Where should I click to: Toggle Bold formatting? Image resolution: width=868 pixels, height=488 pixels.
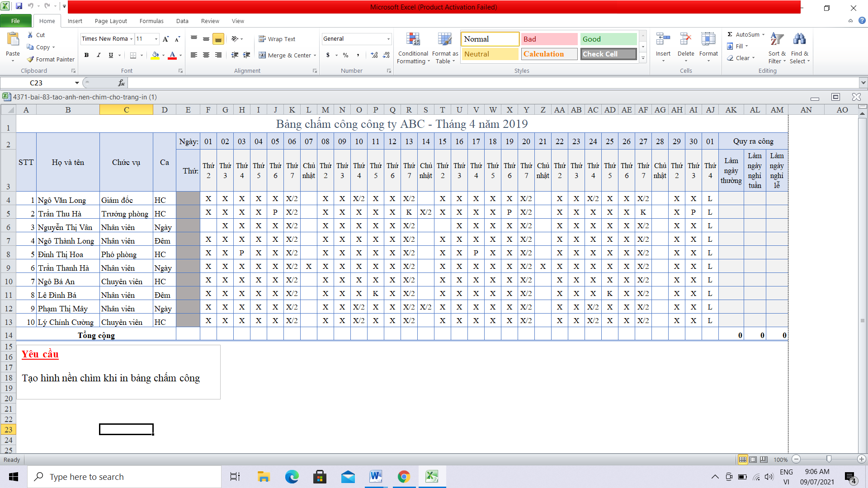pyautogui.click(x=86, y=55)
